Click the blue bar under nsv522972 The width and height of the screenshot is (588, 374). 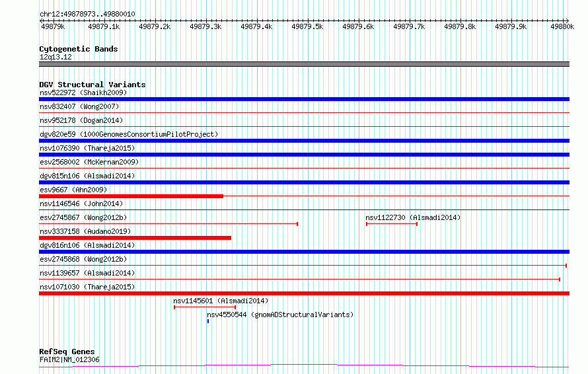pos(304,99)
